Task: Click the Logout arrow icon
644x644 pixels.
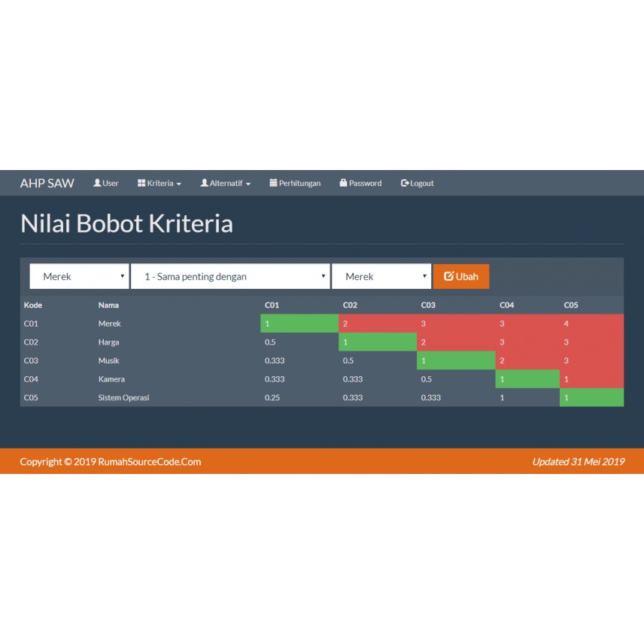Action: [405, 183]
